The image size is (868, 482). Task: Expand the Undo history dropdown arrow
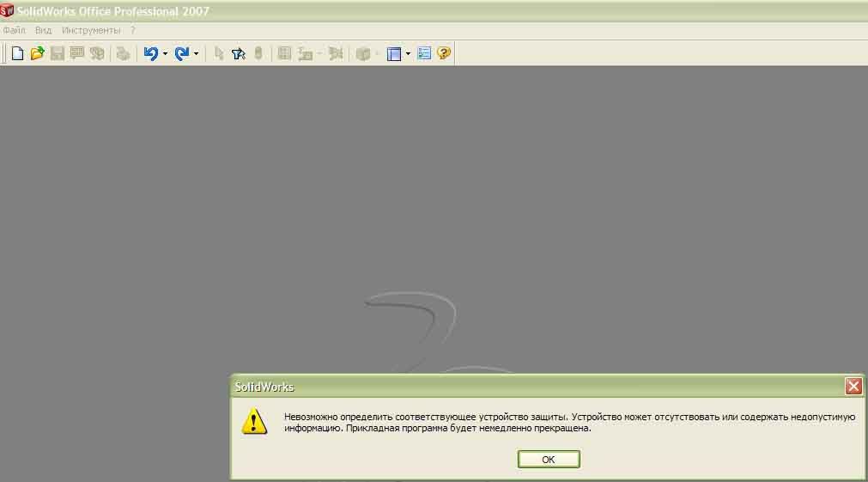(x=165, y=54)
